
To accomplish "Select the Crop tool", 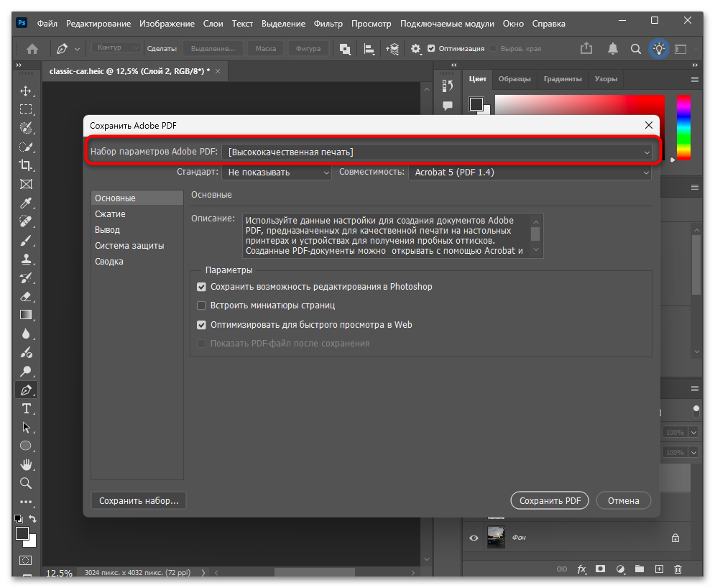I will [26, 165].
